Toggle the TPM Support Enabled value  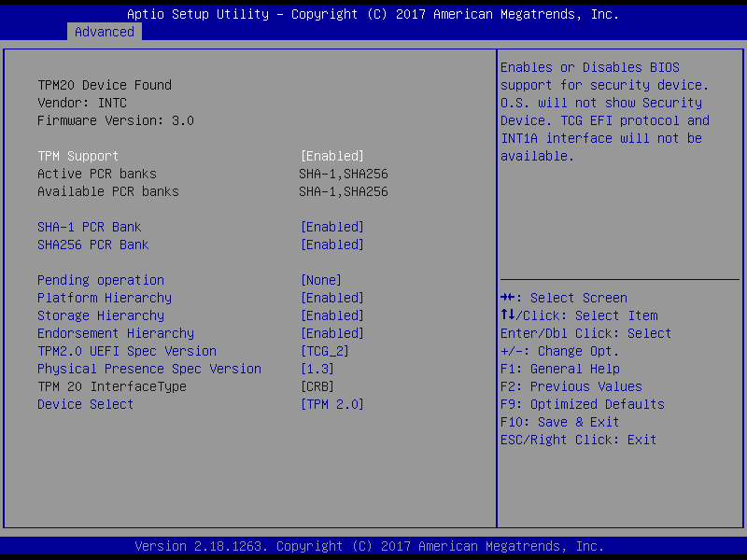331,156
